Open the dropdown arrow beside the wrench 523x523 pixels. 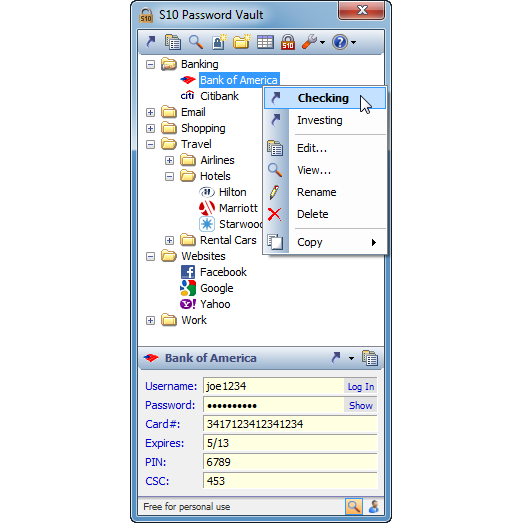(322, 42)
